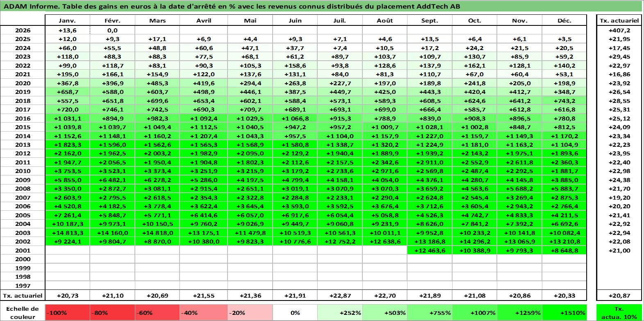
Task: Click the +485,3 cell for March 2020
Action: [157, 83]
